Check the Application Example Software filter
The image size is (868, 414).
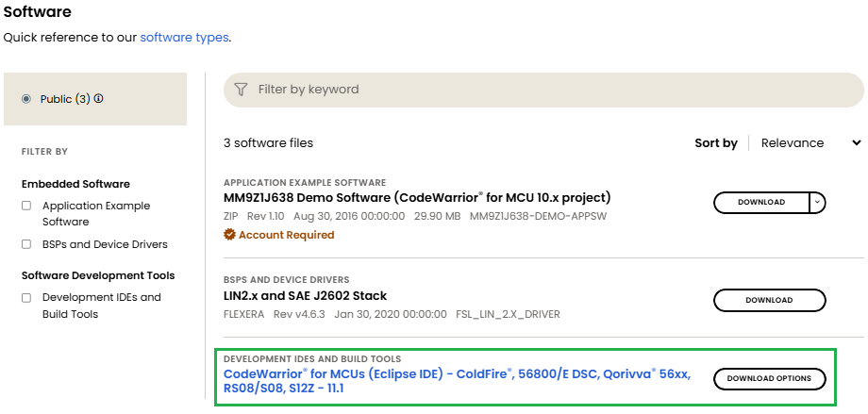(x=26, y=206)
